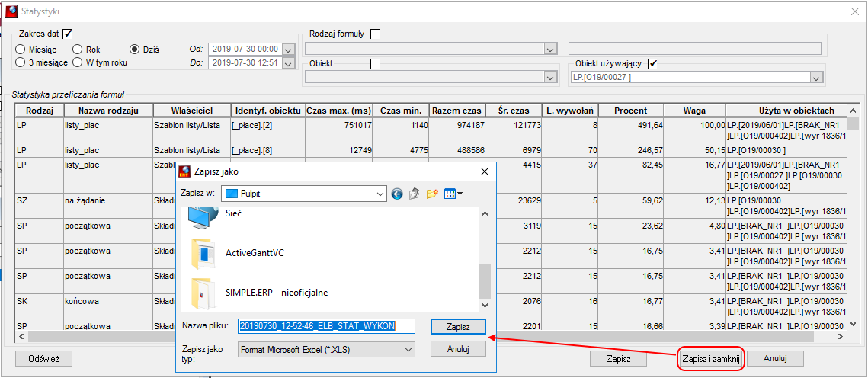Create new folder icon in save dialog

[x=432, y=194]
